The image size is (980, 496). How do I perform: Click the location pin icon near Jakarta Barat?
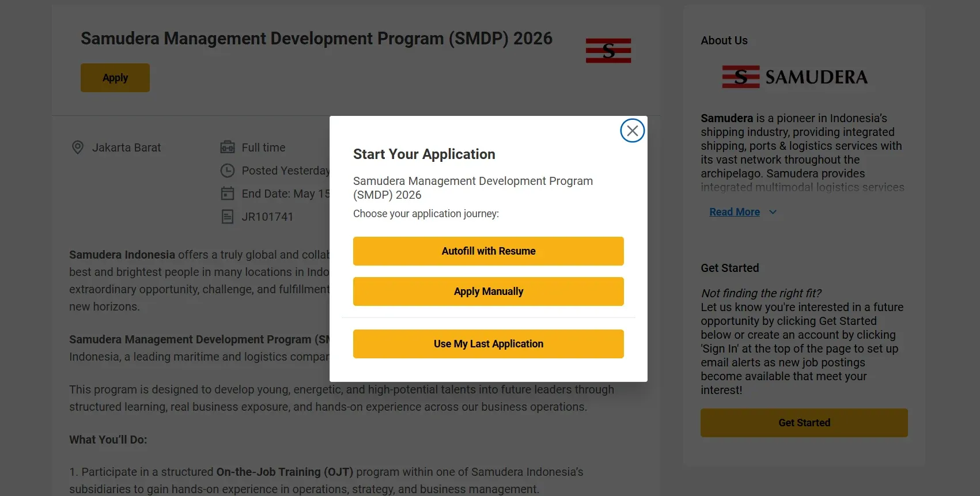click(x=77, y=147)
